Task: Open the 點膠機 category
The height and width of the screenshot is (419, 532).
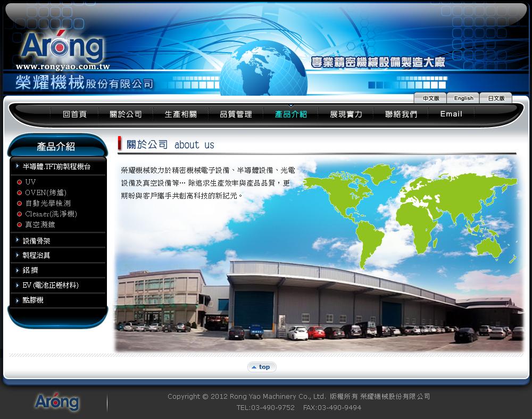Action: [33, 300]
